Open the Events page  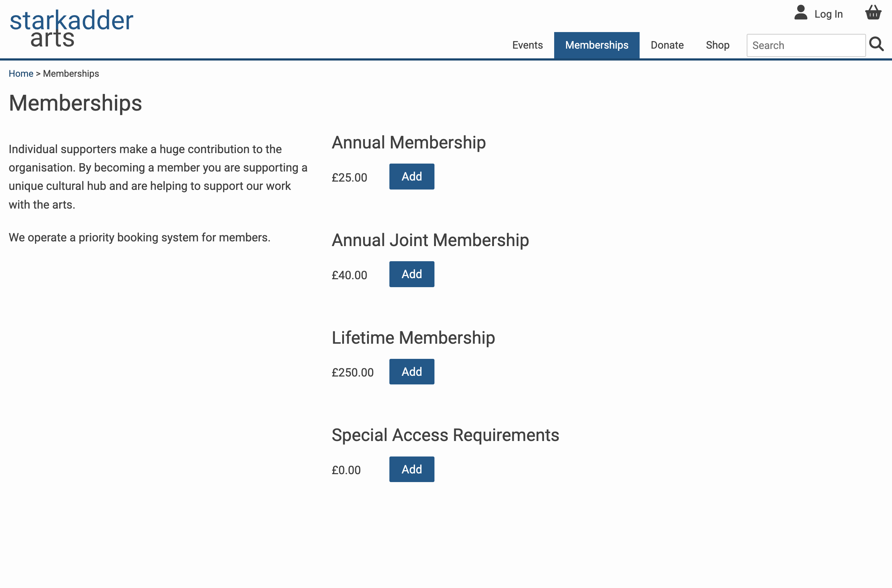[527, 45]
